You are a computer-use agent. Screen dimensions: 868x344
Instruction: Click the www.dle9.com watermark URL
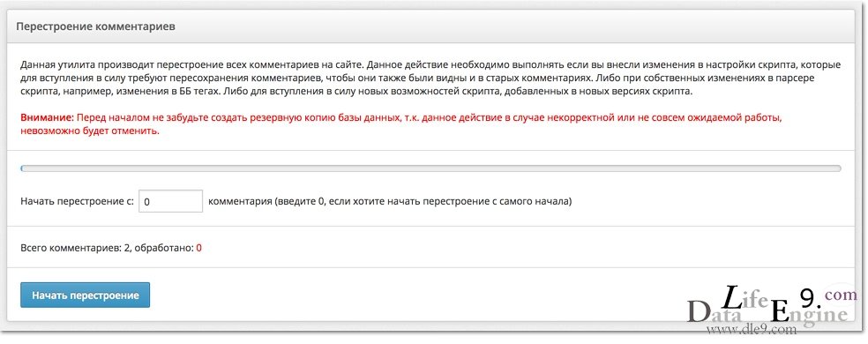751,329
